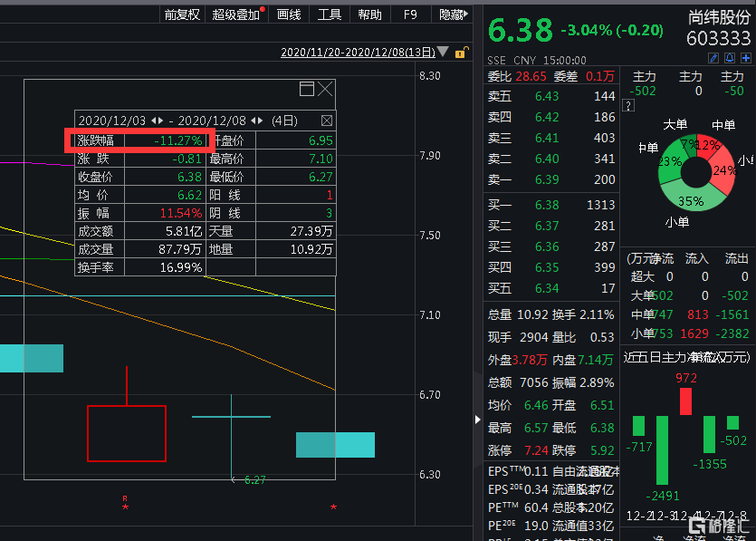Click the 涨停 7.24 price
Image resolution: width=756 pixels, height=541 pixels.
tap(536, 450)
